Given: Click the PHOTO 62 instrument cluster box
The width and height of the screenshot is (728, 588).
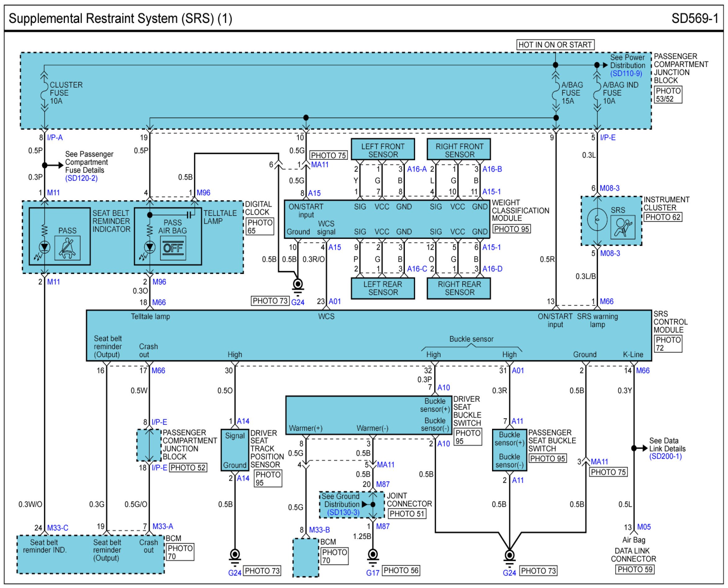Looking at the screenshot, I should click(x=662, y=217).
